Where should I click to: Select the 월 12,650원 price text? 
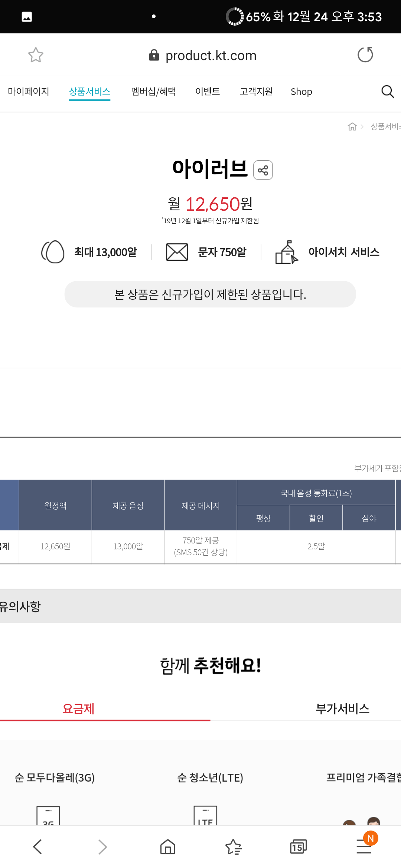coord(210,204)
